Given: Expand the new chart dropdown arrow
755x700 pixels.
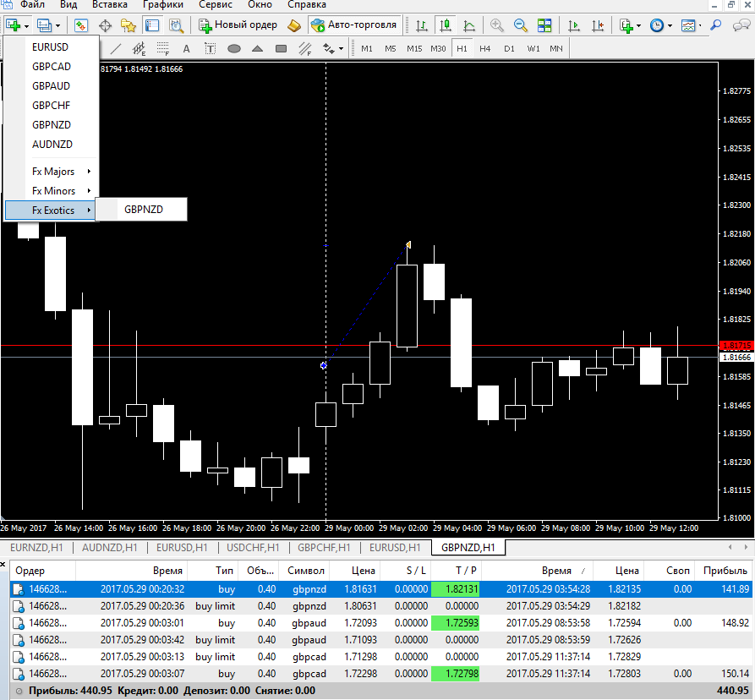Looking at the screenshot, I should point(26,25).
